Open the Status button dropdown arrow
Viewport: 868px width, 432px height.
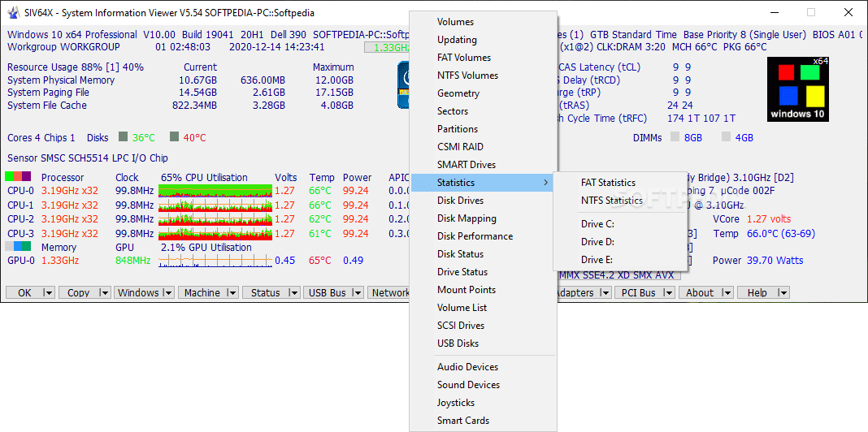tap(293, 293)
